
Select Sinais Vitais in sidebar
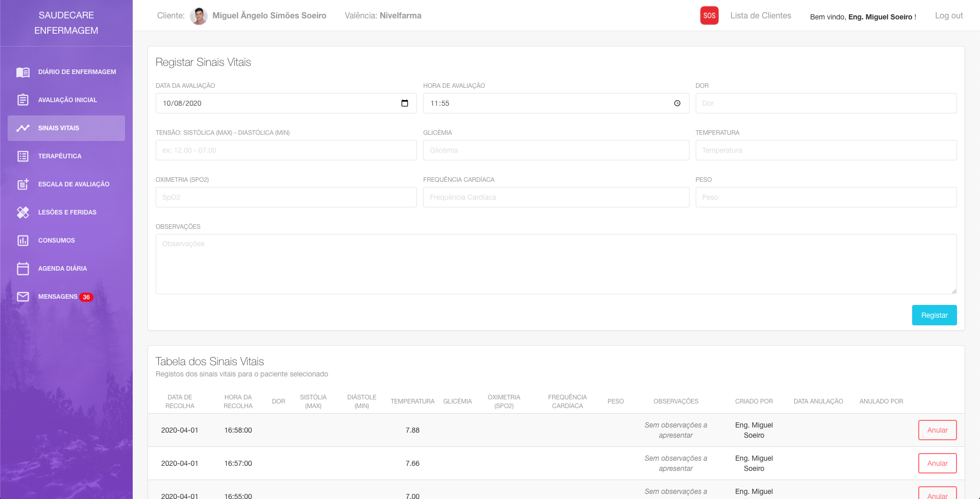pos(66,128)
